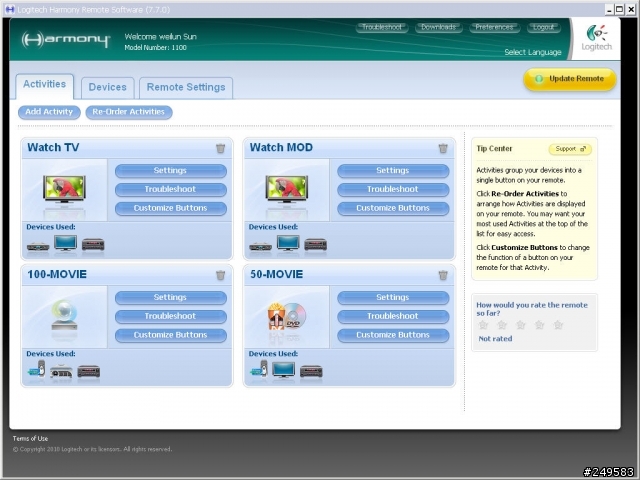Viewport: 640px width, 480px height.
Task: Click Troubleshoot for 50-MOVIE
Action: pyautogui.click(x=393, y=317)
